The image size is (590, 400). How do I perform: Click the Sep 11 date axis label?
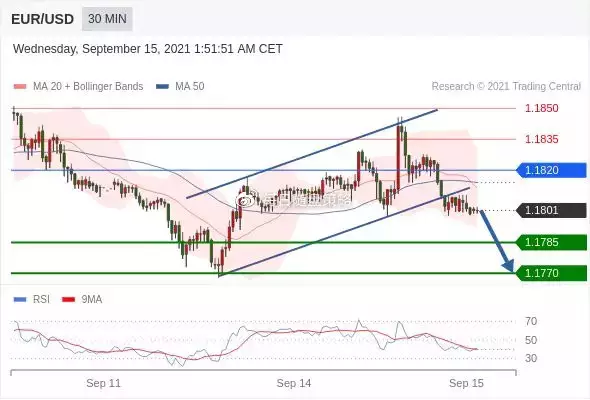[103, 383]
